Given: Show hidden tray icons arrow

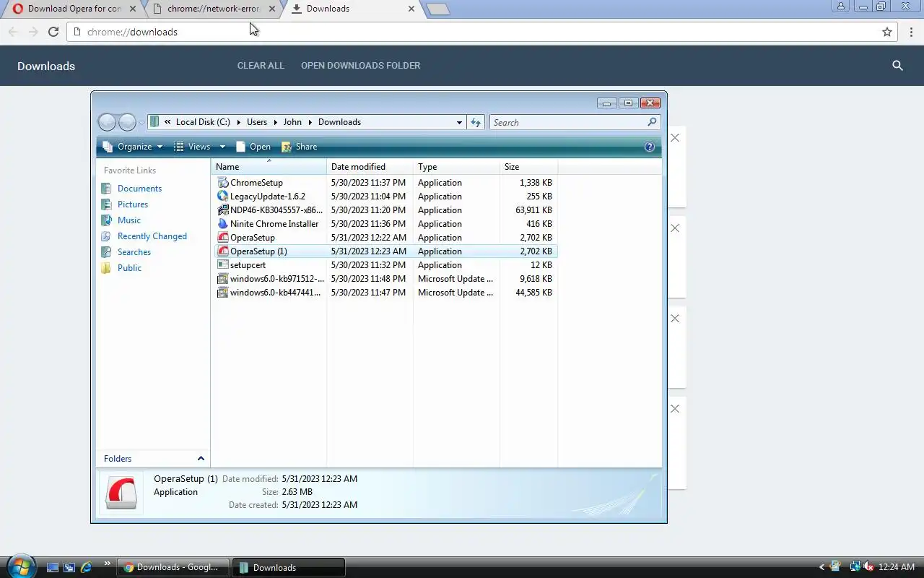Looking at the screenshot, I should [821, 567].
